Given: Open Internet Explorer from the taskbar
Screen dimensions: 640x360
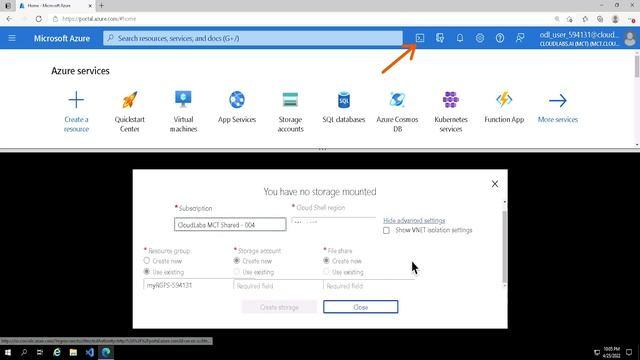Looking at the screenshot, I should (57, 352).
